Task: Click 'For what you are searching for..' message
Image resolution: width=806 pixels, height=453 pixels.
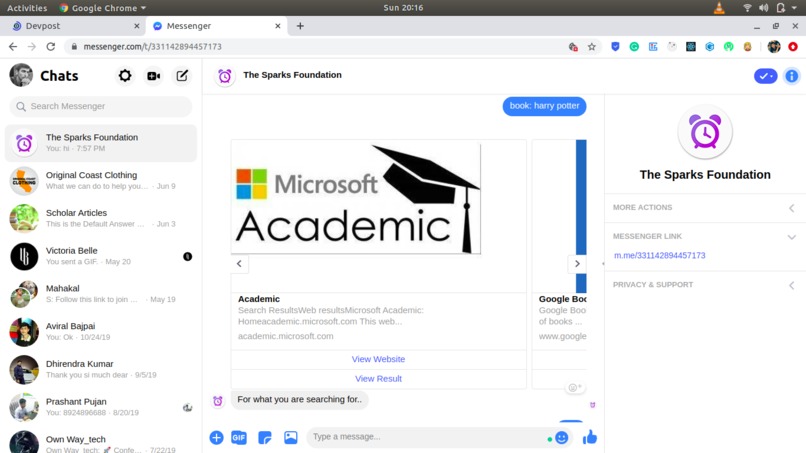Action: [300, 400]
